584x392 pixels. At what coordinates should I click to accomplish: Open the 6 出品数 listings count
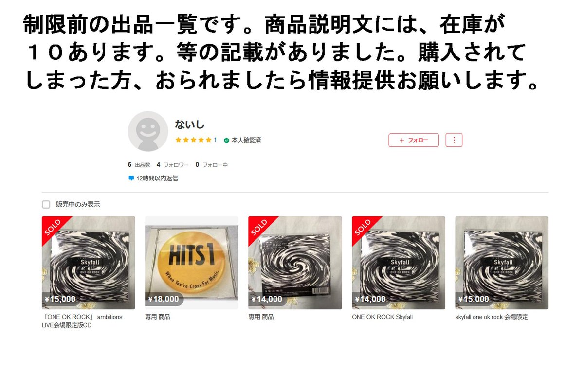[139, 165]
